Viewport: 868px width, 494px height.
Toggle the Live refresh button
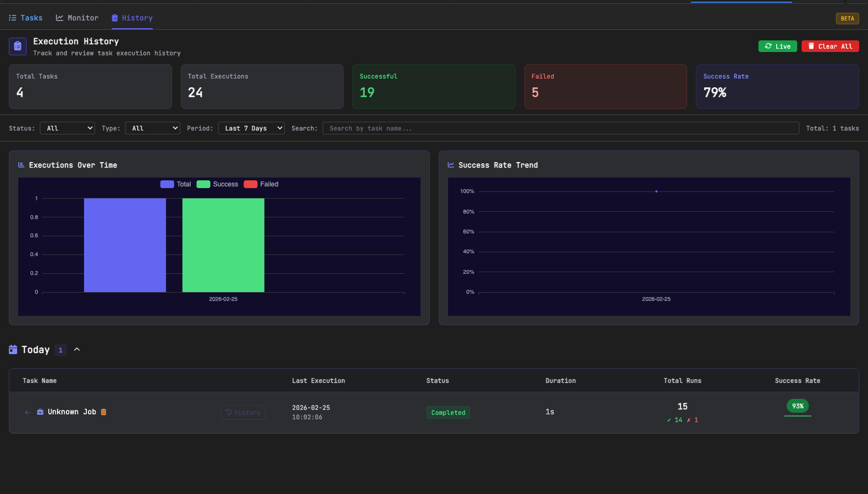(x=777, y=46)
